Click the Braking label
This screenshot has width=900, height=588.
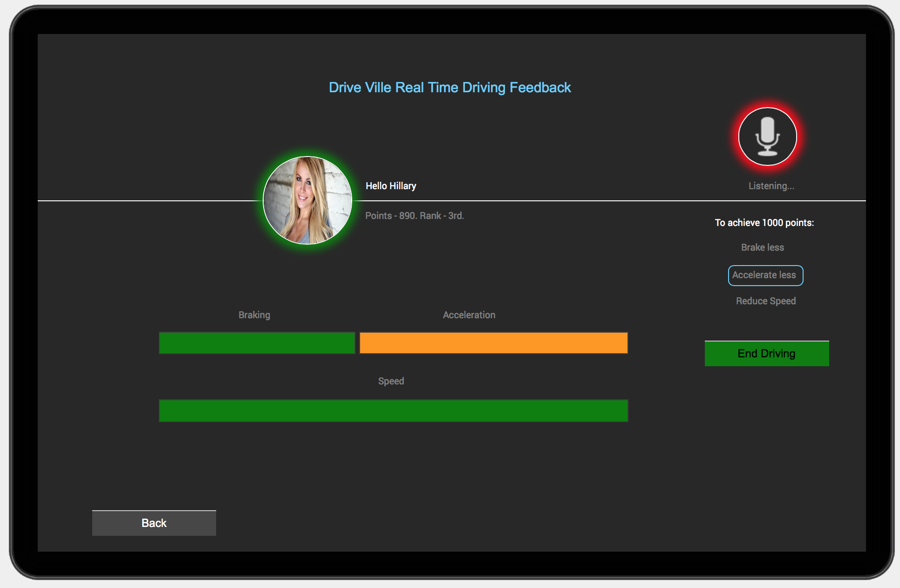(x=254, y=315)
